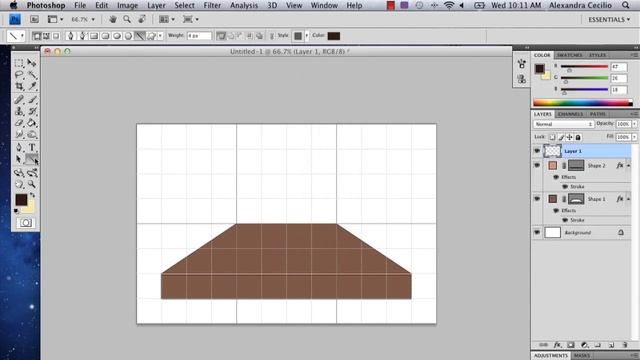
Task: Click create new layer button
Action: tap(611, 345)
